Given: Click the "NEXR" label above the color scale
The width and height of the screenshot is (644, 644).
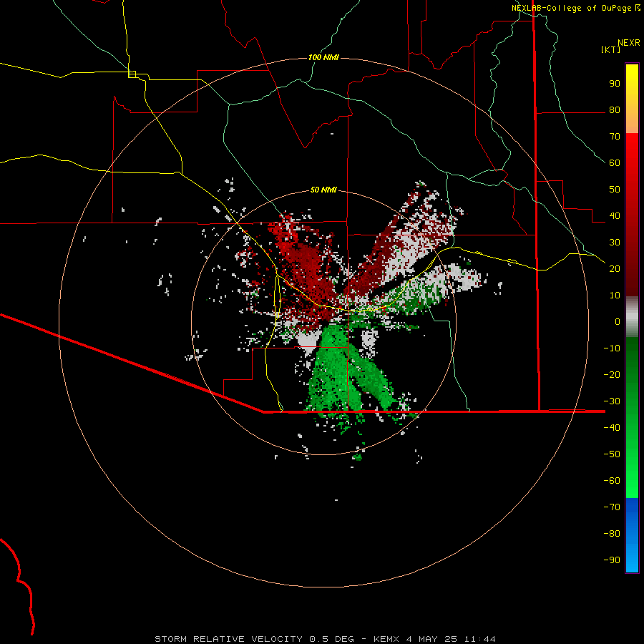Looking at the screenshot, I should coord(629,43).
